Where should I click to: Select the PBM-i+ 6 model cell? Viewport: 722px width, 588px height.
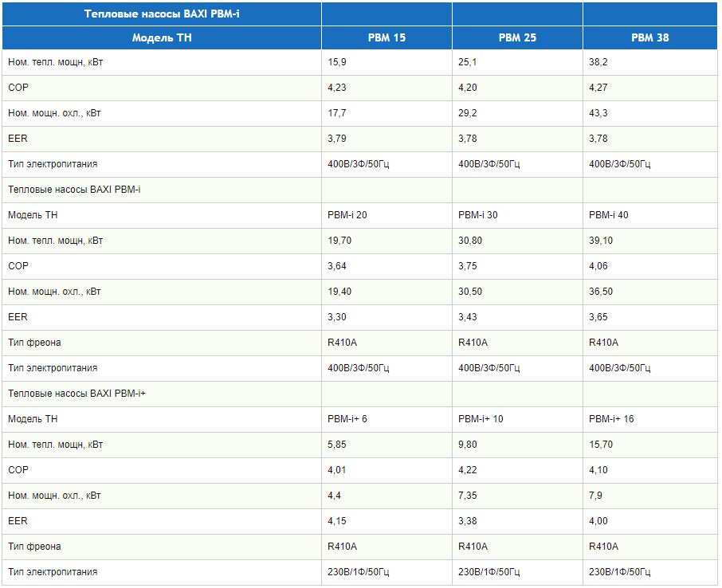(x=347, y=419)
